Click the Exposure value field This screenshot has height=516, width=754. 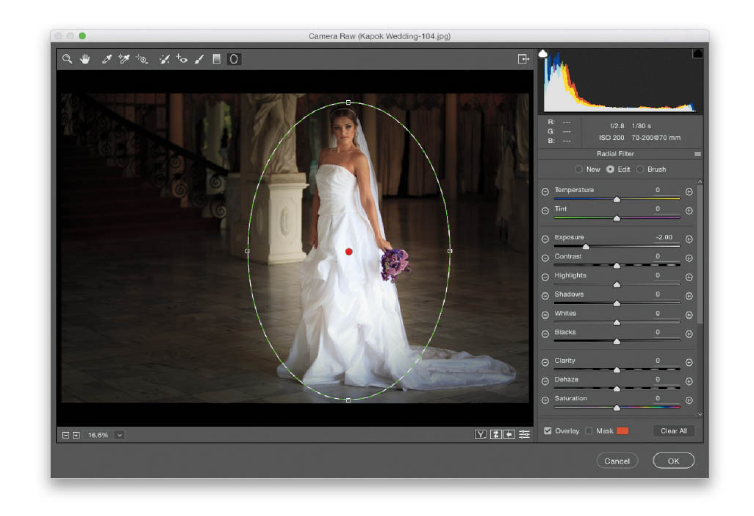663,237
